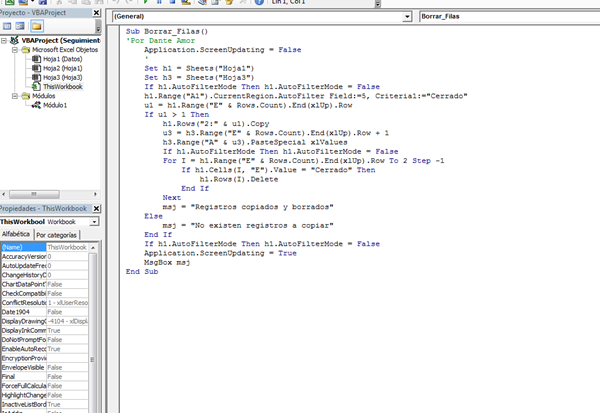Select Hoja2 (Hoja2) sheet object
This screenshot has width=600, height=413.
(60, 69)
